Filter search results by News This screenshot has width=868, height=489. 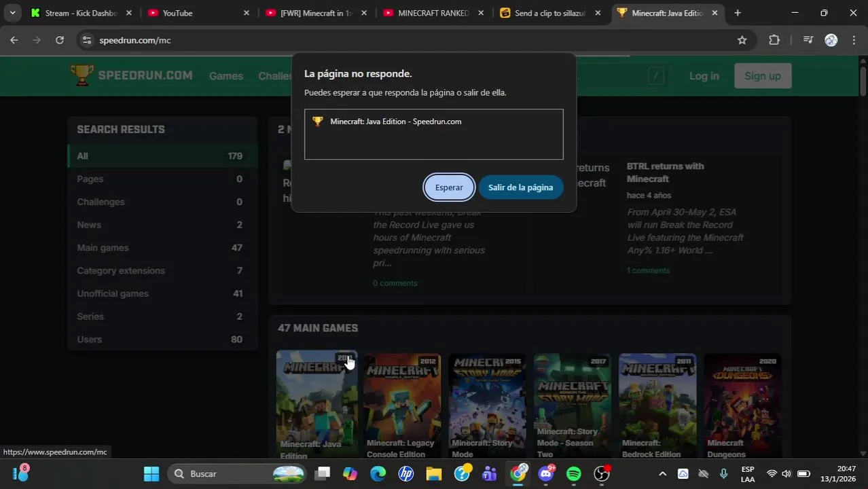pos(162,225)
